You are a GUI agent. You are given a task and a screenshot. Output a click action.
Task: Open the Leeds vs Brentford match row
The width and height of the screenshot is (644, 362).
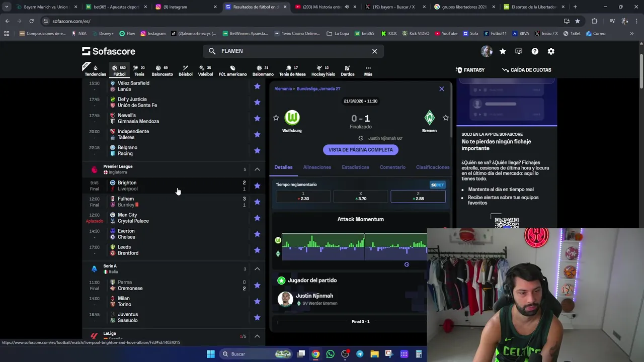point(174,250)
